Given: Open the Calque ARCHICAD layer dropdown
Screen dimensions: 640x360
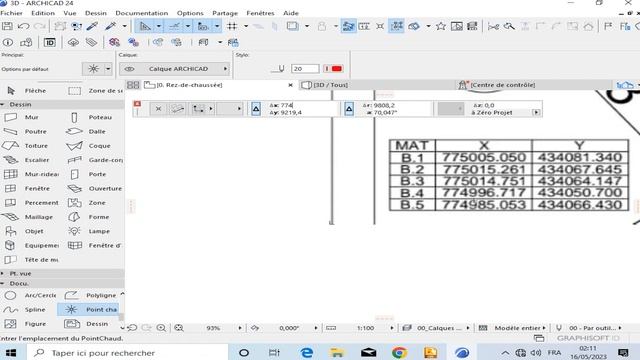Looking at the screenshot, I should pyautogui.click(x=174, y=69).
